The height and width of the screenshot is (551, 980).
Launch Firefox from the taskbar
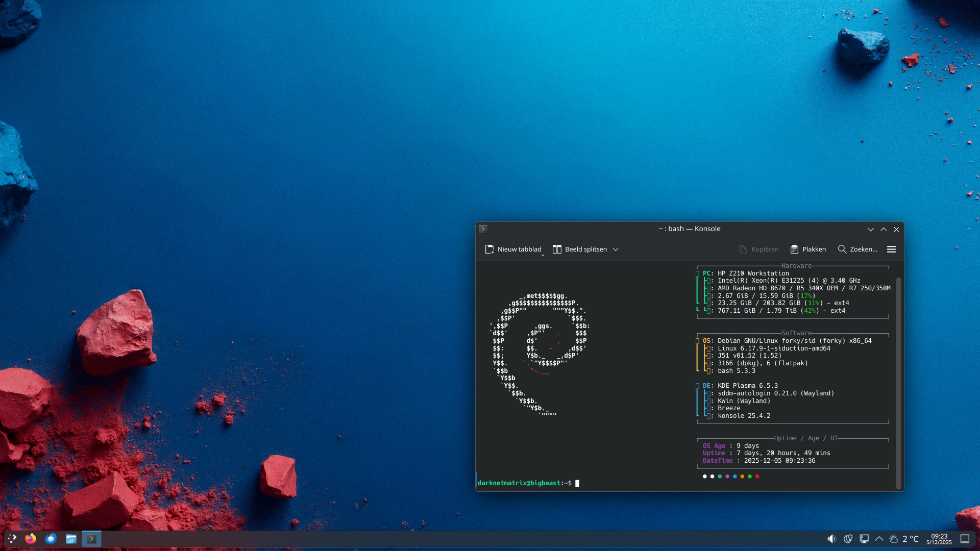(x=31, y=539)
